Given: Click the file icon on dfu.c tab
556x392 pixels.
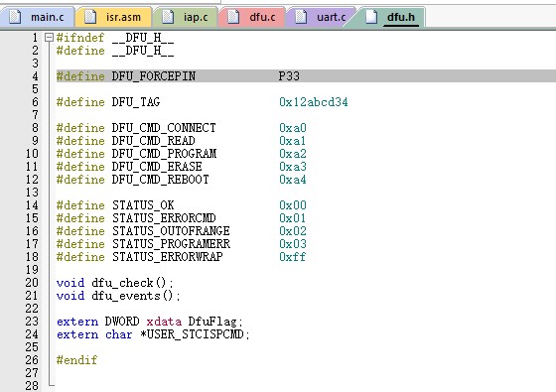Looking at the screenshot, I should point(233,17).
